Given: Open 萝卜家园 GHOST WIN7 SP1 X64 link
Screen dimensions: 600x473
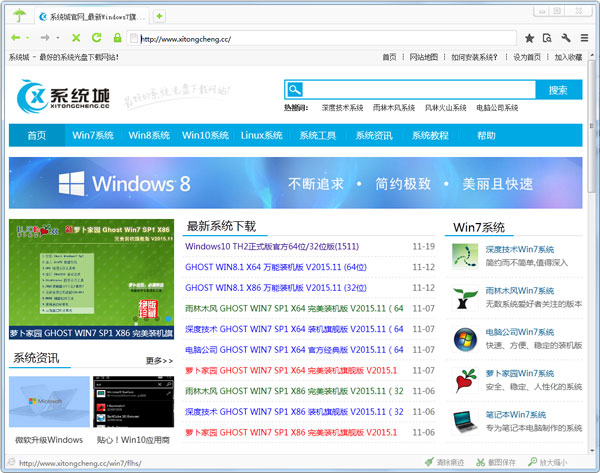Looking at the screenshot, I should [291, 370].
